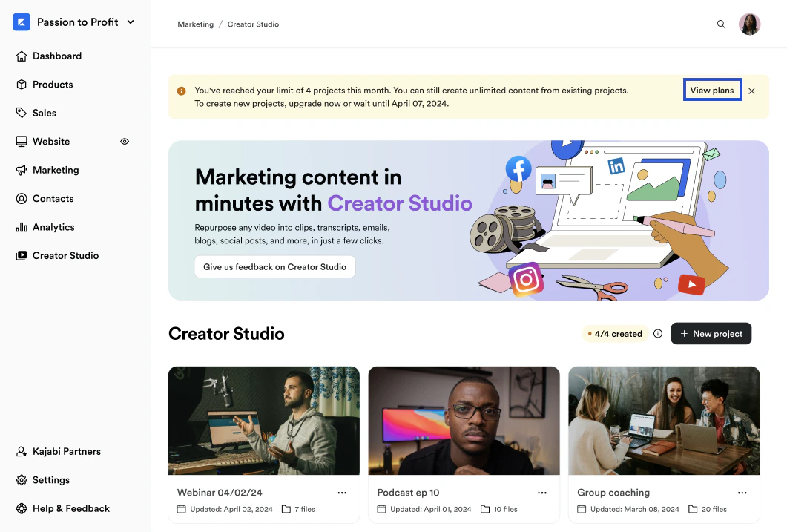Click the Marketing breadcrumb link
This screenshot has width=787, height=532.
196,24
